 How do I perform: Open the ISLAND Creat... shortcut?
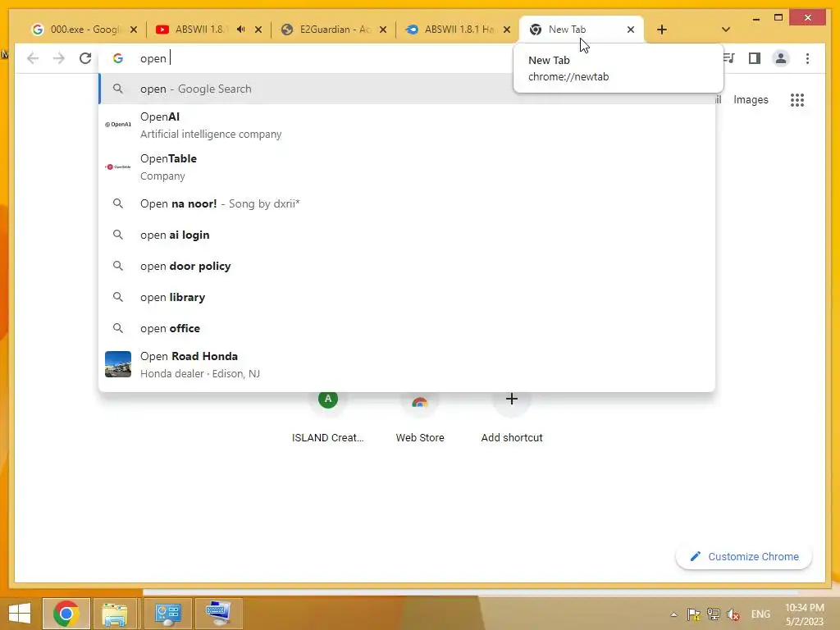[x=328, y=418]
